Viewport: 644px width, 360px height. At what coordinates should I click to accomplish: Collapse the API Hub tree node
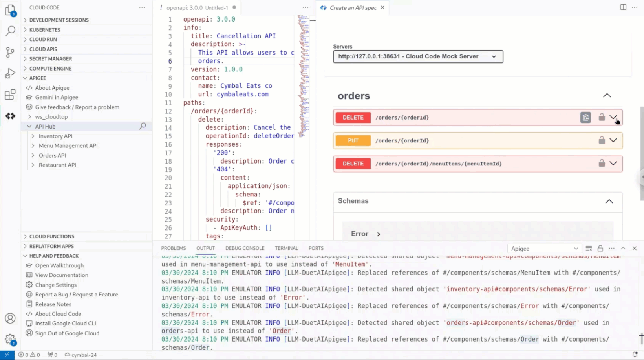29,126
